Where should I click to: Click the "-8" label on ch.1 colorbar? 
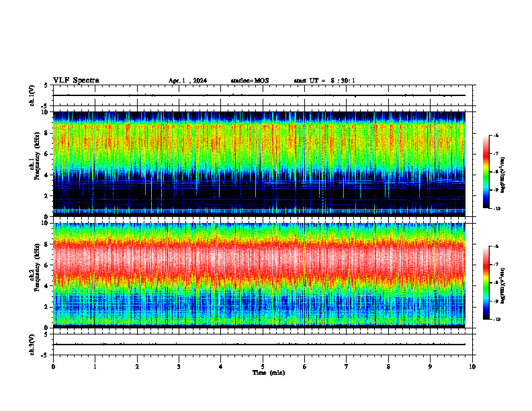click(496, 172)
